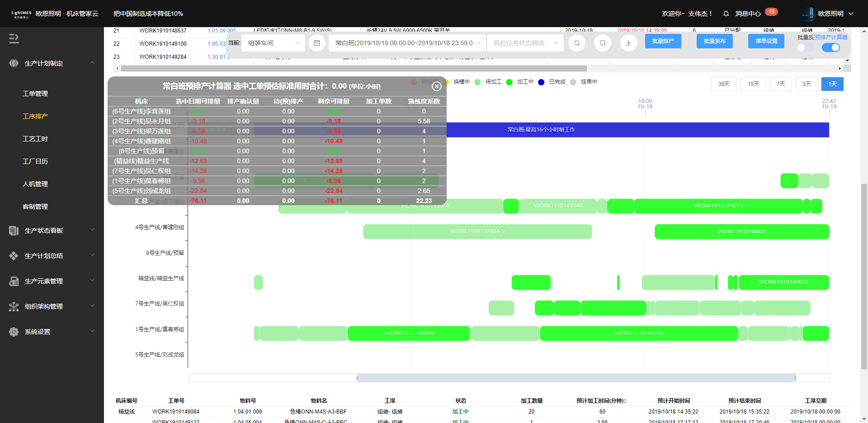Click the Gantt timeline range slider bar
This screenshot has height=423, width=868.
(x=576, y=378)
